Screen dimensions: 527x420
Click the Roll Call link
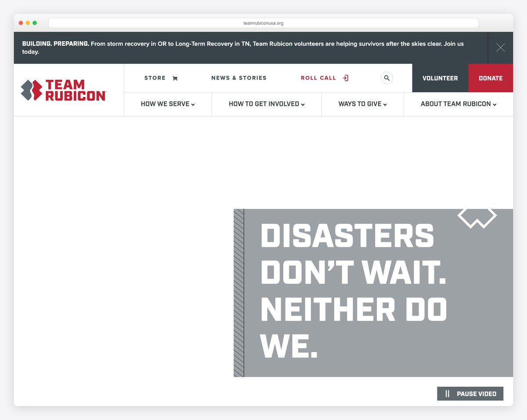(318, 78)
